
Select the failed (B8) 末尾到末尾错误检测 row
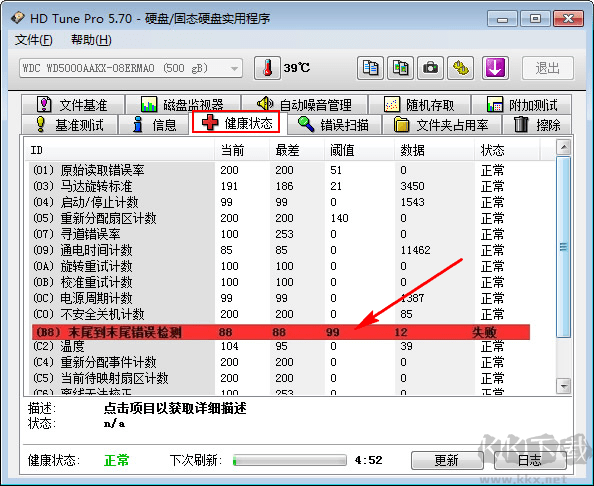[281, 332]
